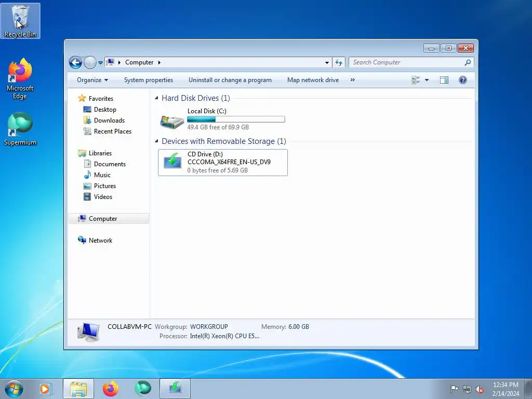Image resolution: width=532 pixels, height=399 pixels.
Task: Launch Firefox from the taskbar
Action: tap(111, 389)
